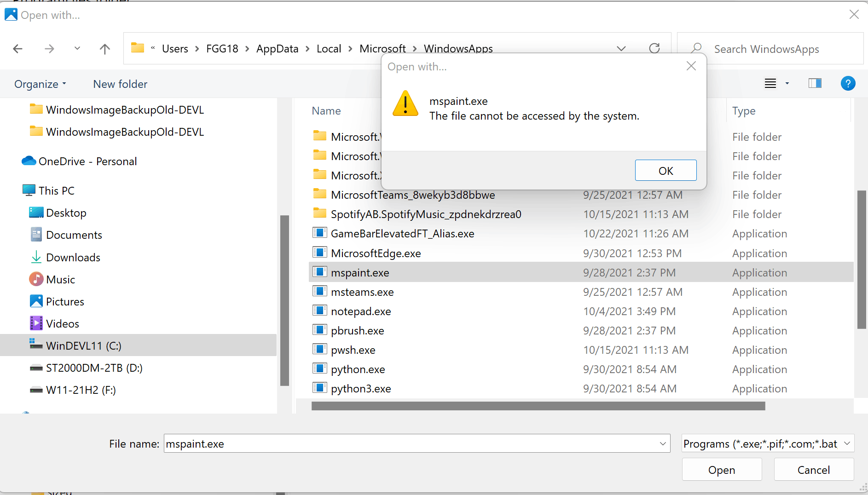The height and width of the screenshot is (495, 868).
Task: Click the forward navigation arrow
Action: coord(49,49)
